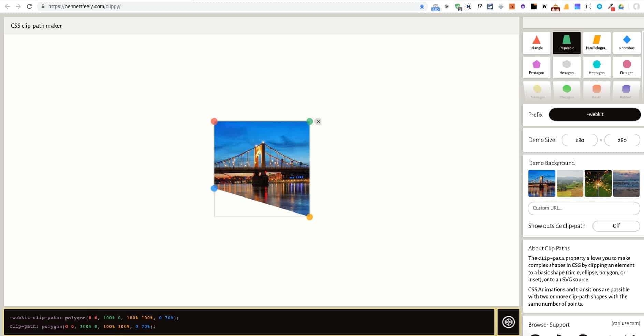Select the Triangle shape
Screen dimensions: 644x336
536,43
